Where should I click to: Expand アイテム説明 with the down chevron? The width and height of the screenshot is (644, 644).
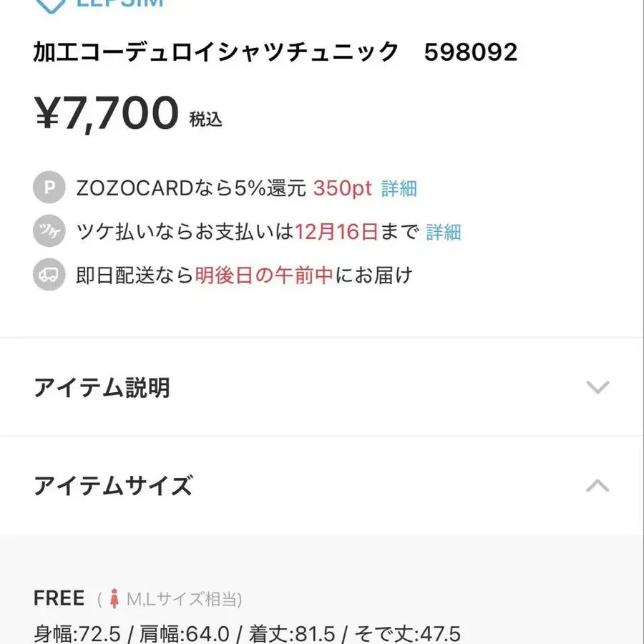(x=597, y=388)
